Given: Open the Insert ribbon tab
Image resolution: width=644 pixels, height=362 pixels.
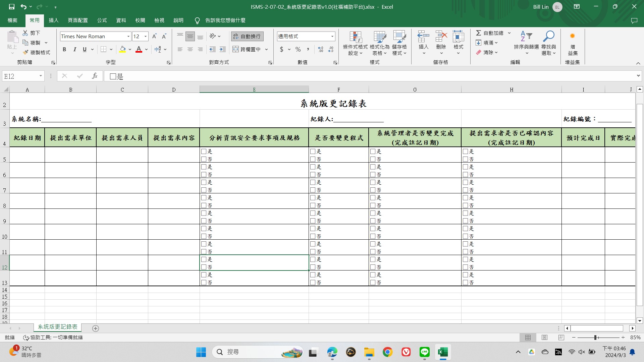Looking at the screenshot, I should point(53,20).
